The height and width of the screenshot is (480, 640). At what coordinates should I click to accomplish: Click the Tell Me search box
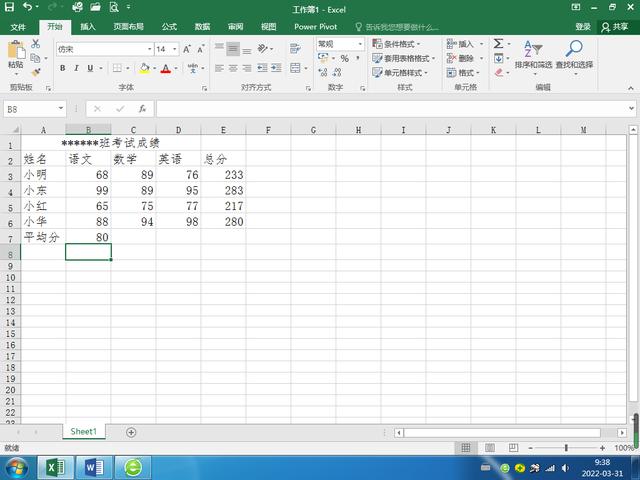[397, 27]
